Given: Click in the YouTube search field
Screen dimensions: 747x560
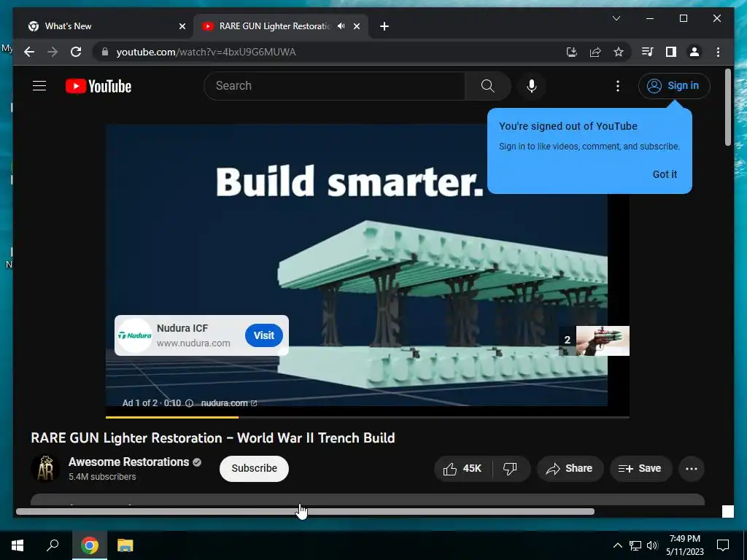Looking at the screenshot, I should 334,86.
